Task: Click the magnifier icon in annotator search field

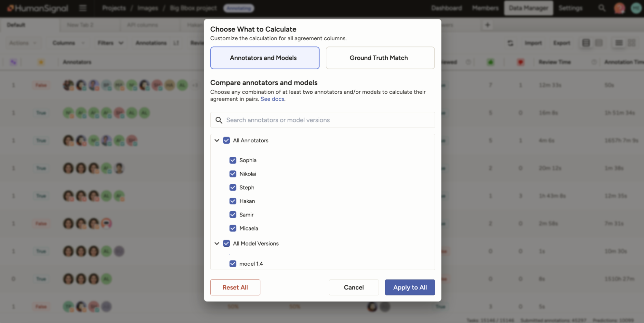Action: click(x=219, y=120)
